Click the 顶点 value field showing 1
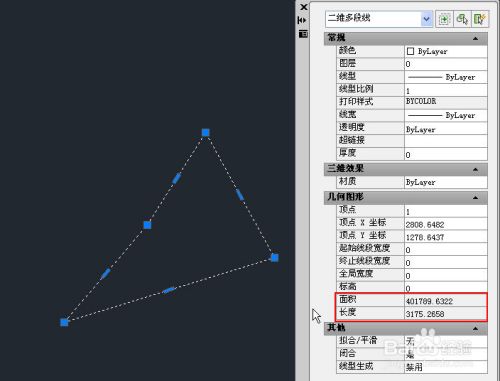 [446, 211]
